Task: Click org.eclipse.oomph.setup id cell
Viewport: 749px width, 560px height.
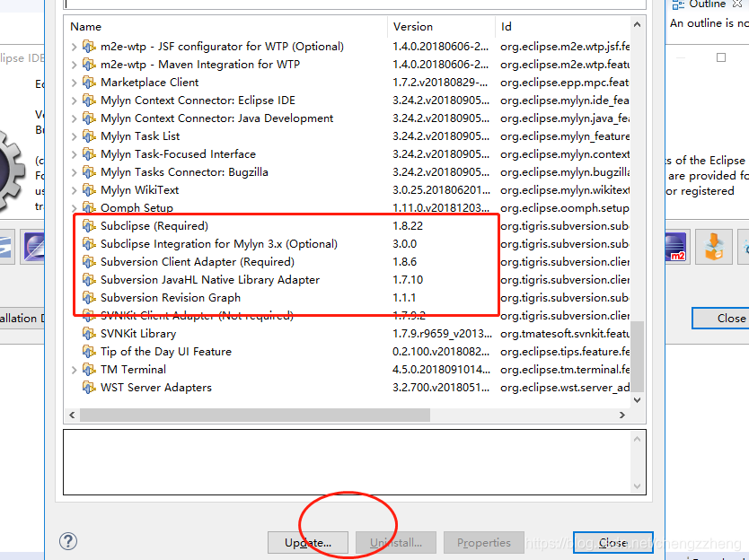Action: (565, 208)
